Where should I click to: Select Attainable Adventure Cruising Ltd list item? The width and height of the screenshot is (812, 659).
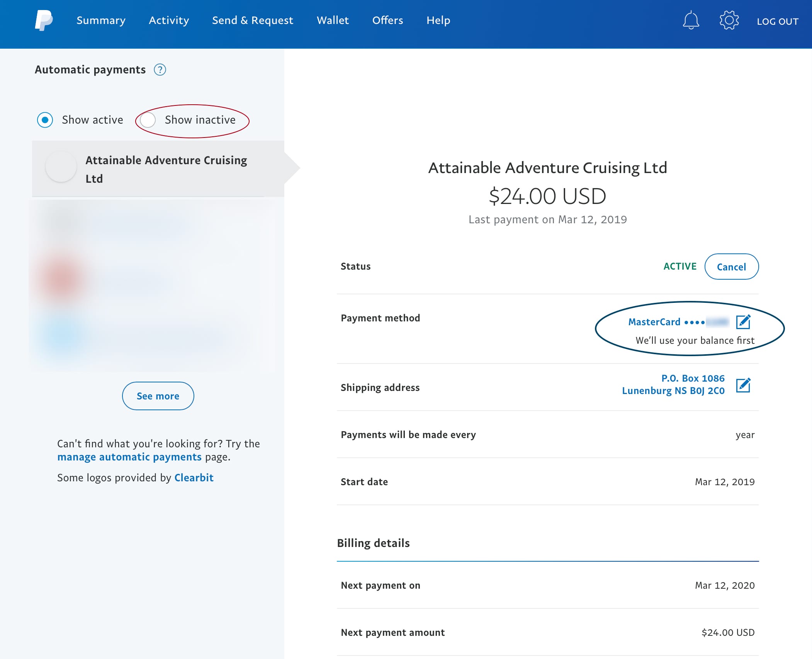(x=166, y=169)
